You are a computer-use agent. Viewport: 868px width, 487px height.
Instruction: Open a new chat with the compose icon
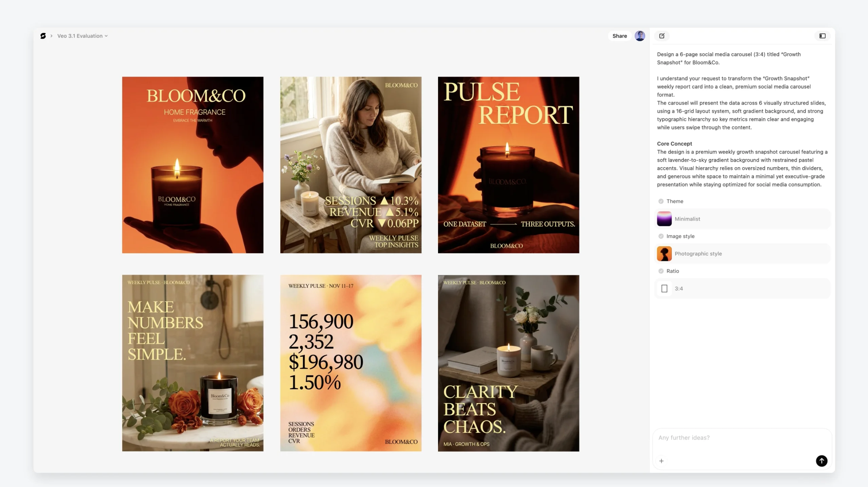pyautogui.click(x=662, y=36)
